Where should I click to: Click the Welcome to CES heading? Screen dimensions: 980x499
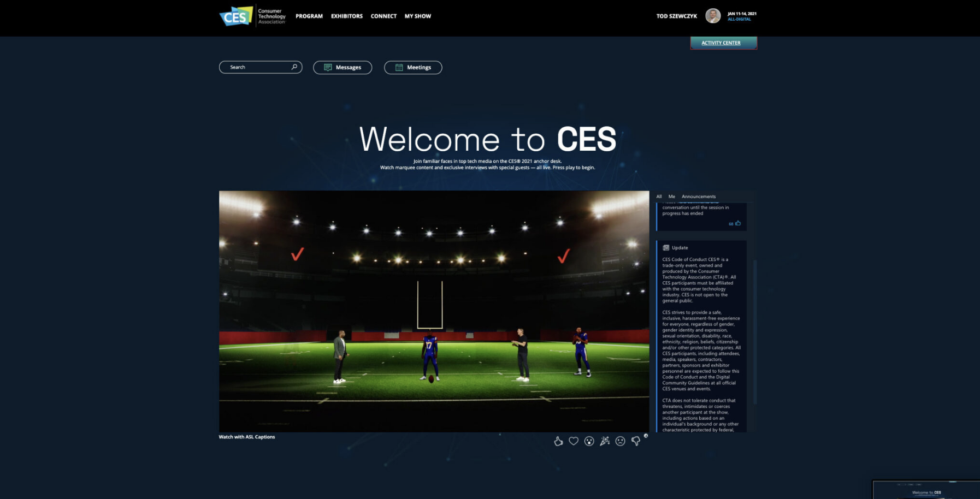click(x=488, y=139)
